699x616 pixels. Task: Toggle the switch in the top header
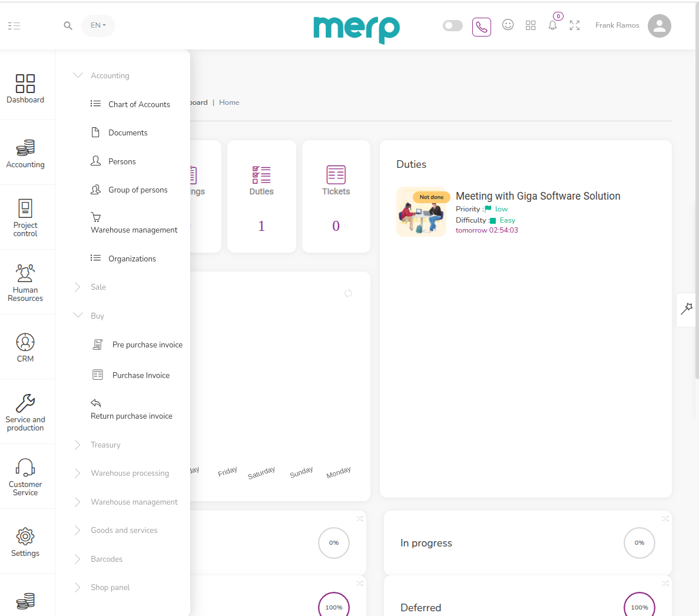tap(452, 26)
